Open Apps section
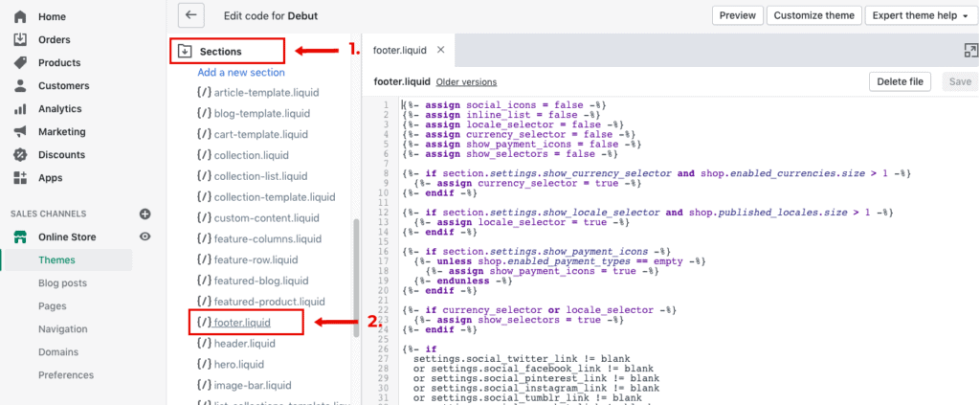Screen dimensions: 980x405 (x=51, y=178)
